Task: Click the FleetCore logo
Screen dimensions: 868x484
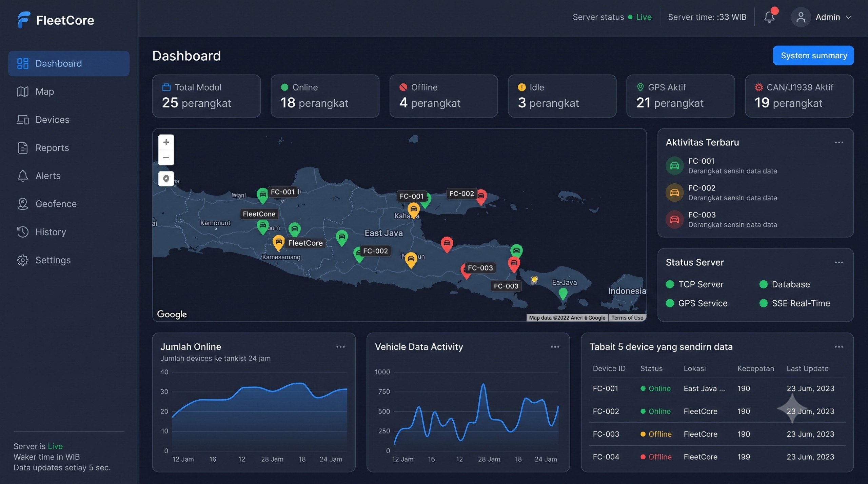Action: [x=56, y=20]
